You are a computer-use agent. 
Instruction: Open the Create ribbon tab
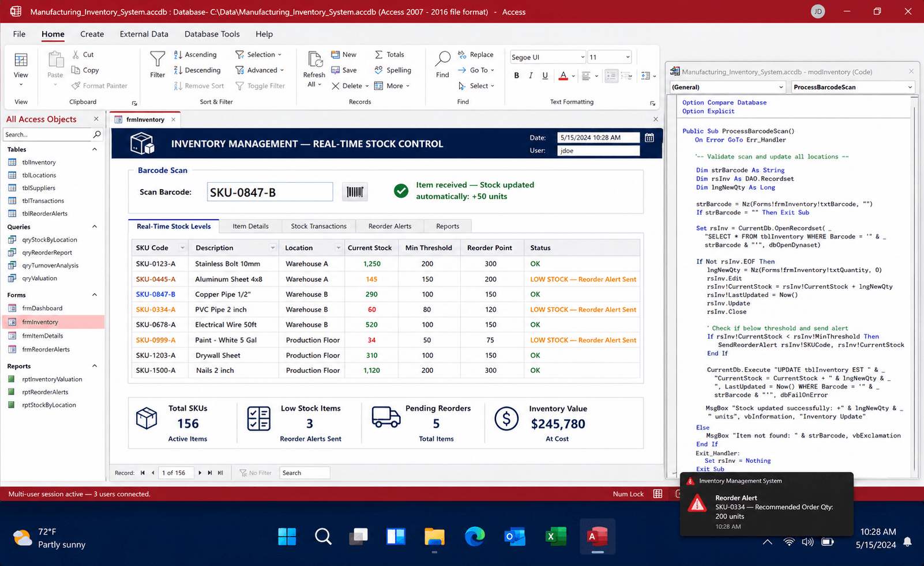92,34
